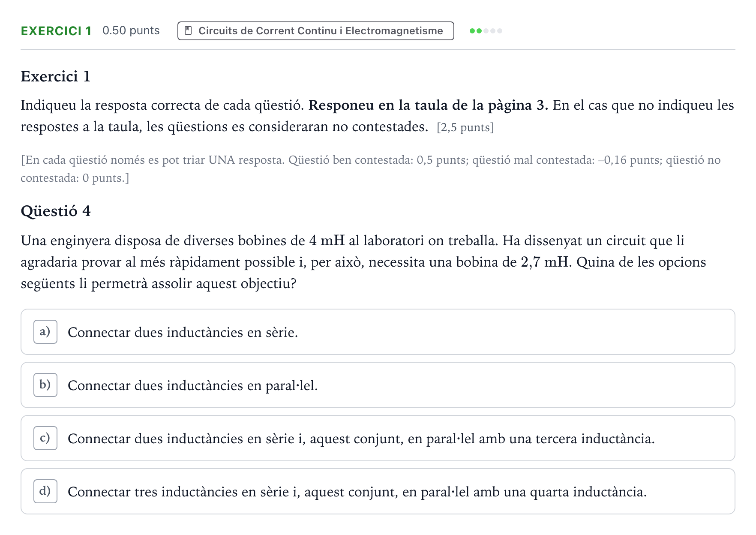Mark answer d) with a quarta inductància
The height and width of the screenshot is (535, 756).
(378, 491)
